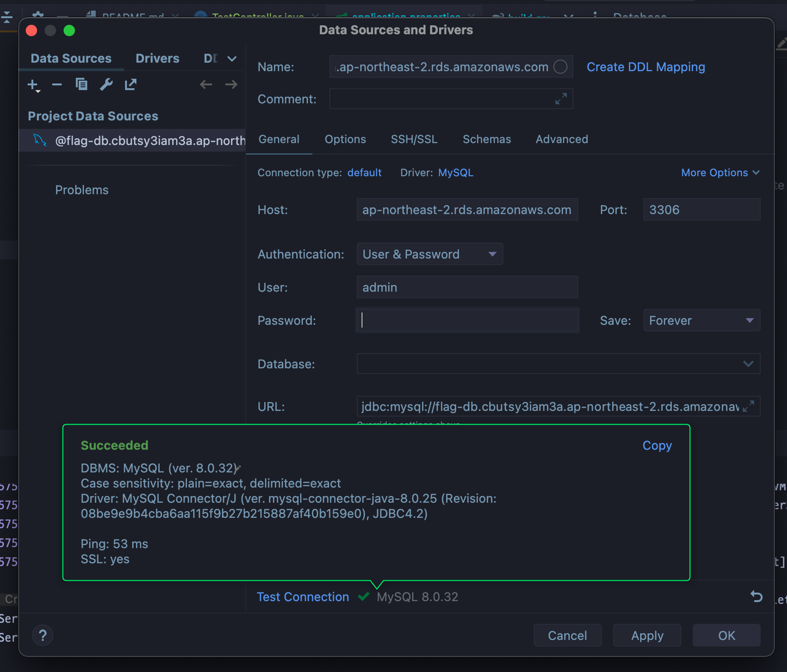Open the Authentication dropdown
This screenshot has width=787, height=672.
[429, 254]
